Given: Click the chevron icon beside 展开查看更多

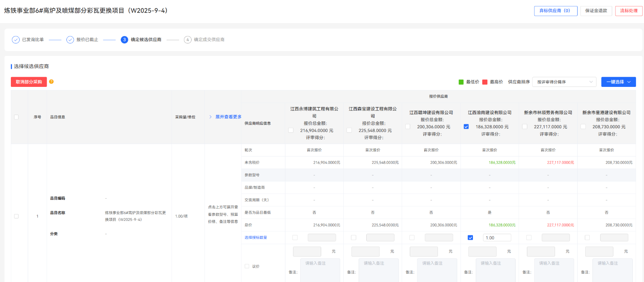Looking at the screenshot, I should coord(211,117).
